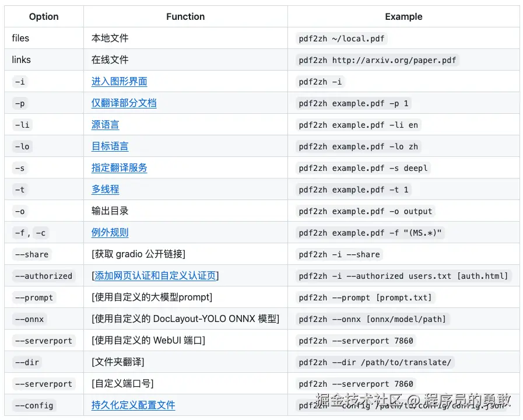Open the 进入图形界面 documentation link

coord(118,82)
